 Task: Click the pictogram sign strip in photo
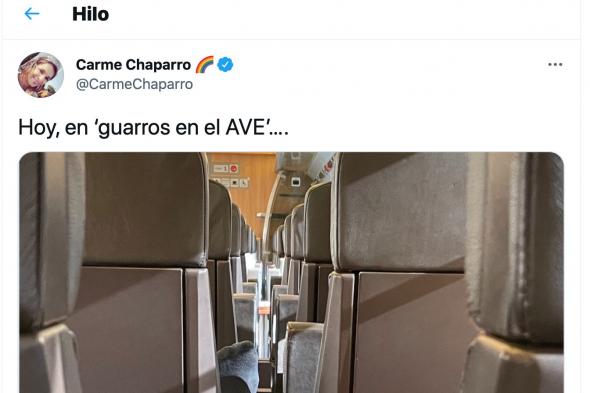pos(231,183)
